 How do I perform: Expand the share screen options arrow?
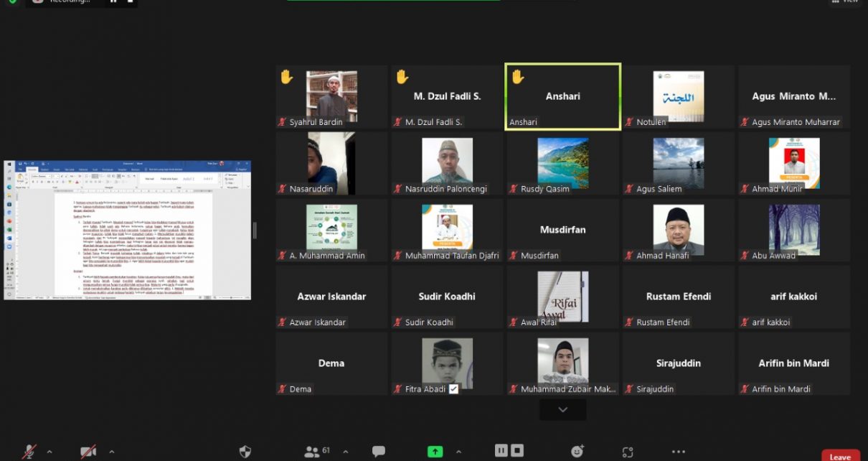tap(461, 452)
